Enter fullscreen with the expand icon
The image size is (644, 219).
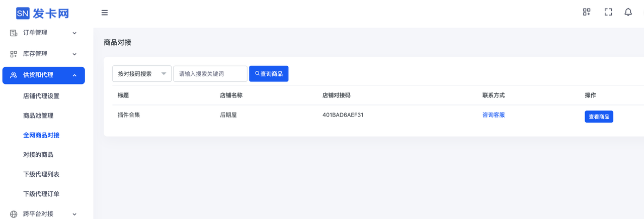608,12
